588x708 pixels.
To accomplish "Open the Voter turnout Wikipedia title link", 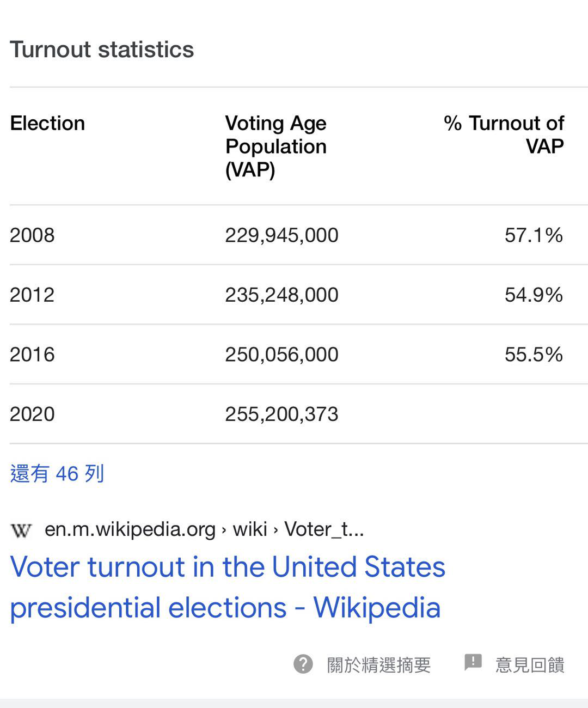I will [x=227, y=587].
